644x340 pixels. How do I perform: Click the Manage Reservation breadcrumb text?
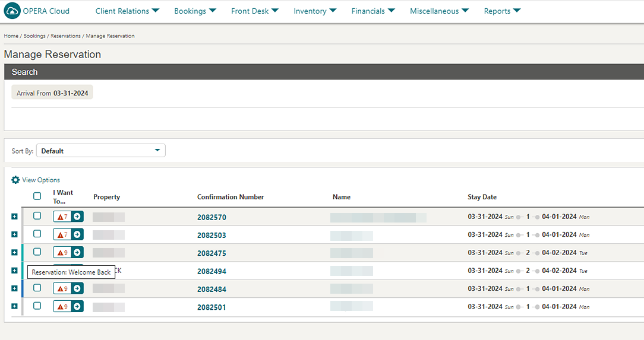coord(110,36)
